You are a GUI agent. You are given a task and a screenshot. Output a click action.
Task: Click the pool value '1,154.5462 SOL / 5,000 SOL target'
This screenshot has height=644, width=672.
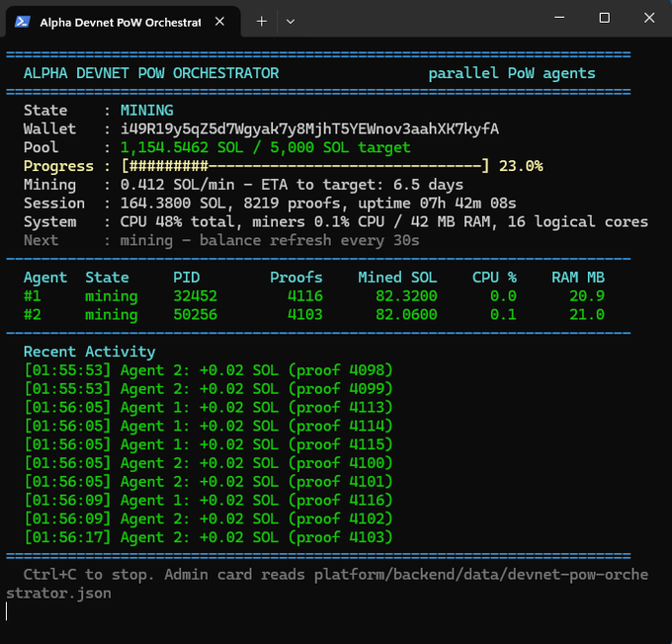pyautogui.click(x=265, y=147)
